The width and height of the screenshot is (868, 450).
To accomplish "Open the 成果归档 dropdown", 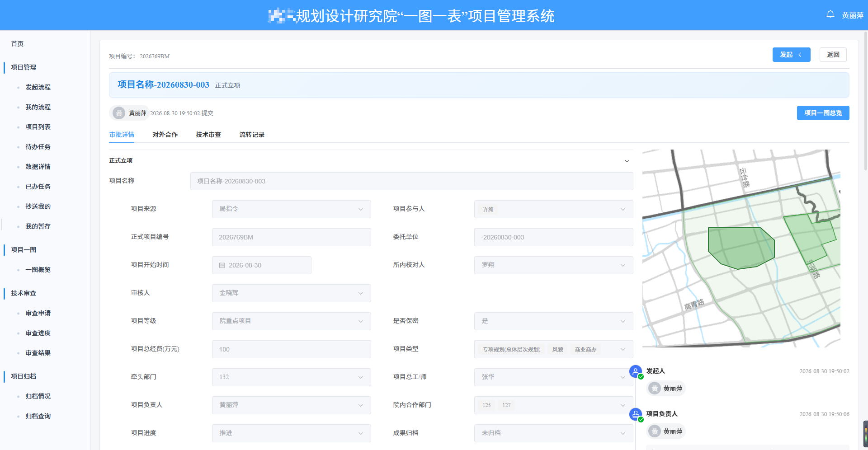I will click(554, 433).
